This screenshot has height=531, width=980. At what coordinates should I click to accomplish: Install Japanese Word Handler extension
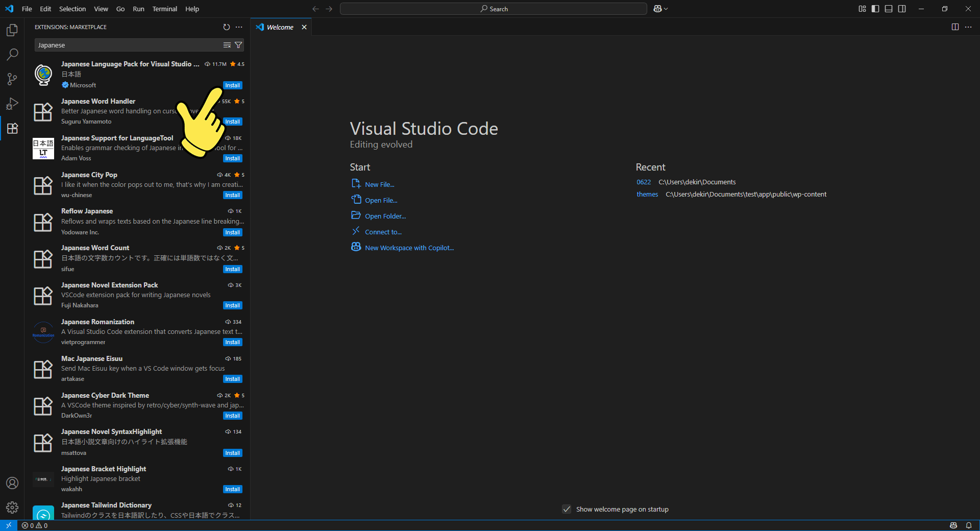233,122
